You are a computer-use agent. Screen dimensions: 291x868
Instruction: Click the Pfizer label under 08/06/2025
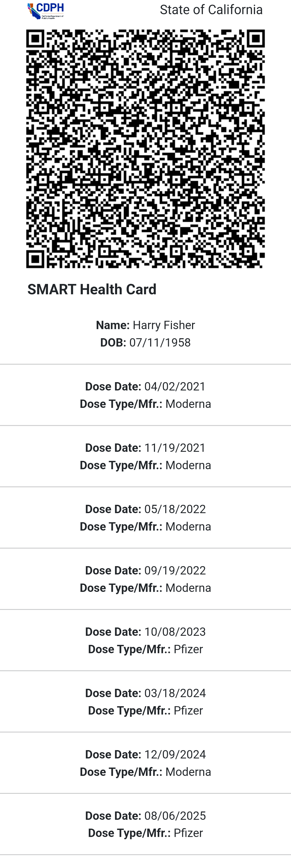pos(188,833)
